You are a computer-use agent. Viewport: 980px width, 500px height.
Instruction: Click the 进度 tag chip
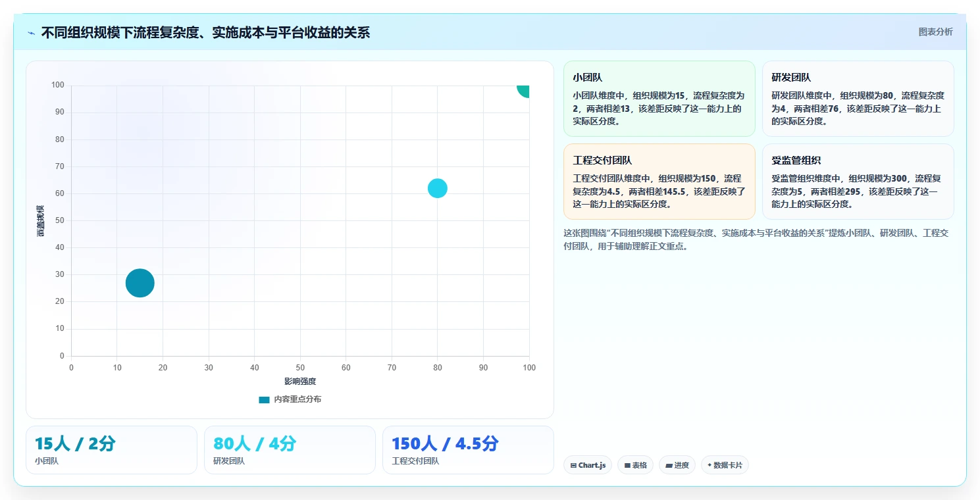point(677,465)
